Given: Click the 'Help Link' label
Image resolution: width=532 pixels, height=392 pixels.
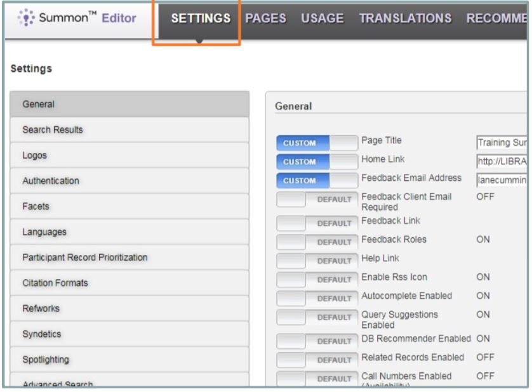Looking at the screenshot, I should [380, 258].
